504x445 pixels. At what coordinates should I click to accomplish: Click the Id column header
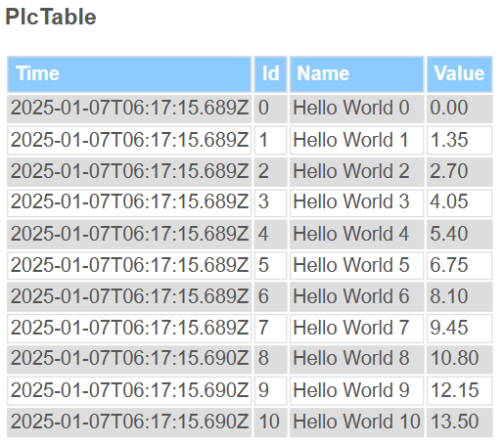[270, 74]
